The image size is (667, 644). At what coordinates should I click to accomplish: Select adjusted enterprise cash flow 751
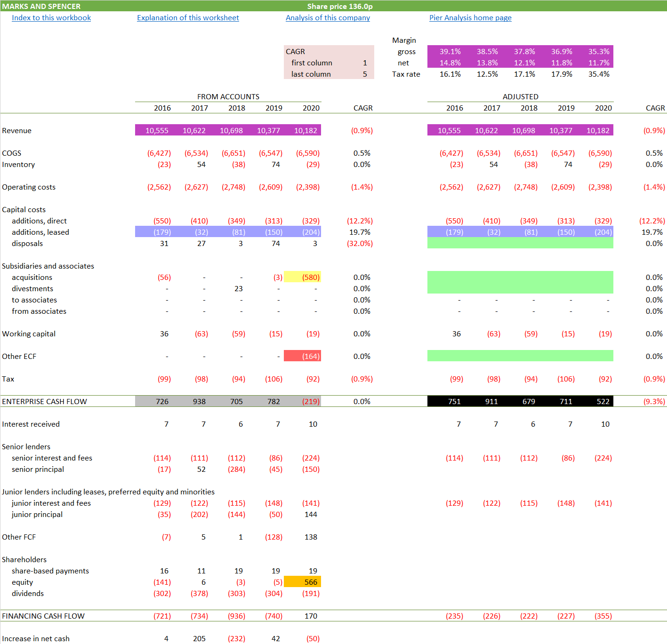(x=455, y=402)
